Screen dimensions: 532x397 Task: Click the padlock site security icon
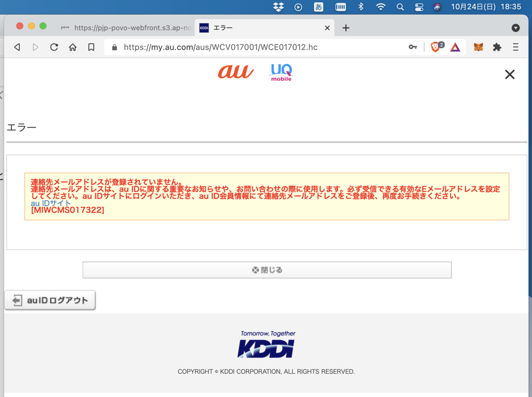pyautogui.click(x=115, y=47)
